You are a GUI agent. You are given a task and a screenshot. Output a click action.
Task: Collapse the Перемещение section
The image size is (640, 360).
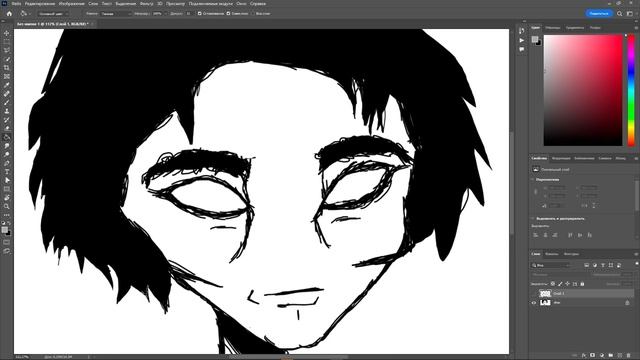point(532,180)
